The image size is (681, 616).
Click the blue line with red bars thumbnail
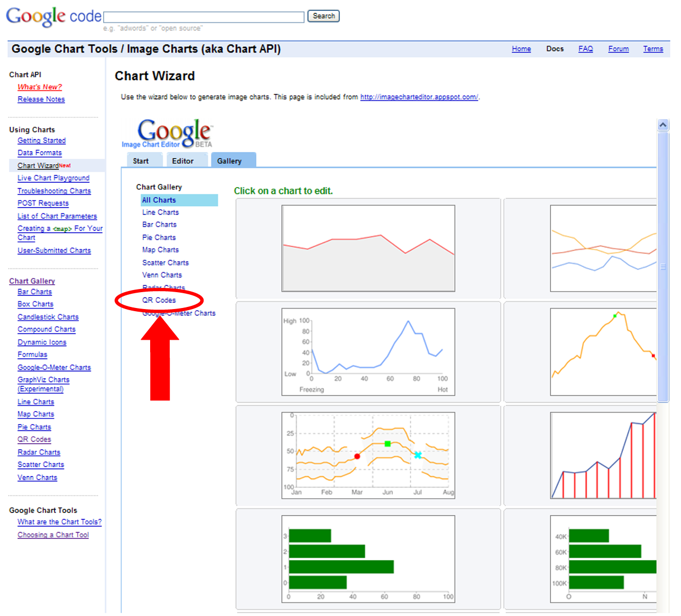pos(603,455)
